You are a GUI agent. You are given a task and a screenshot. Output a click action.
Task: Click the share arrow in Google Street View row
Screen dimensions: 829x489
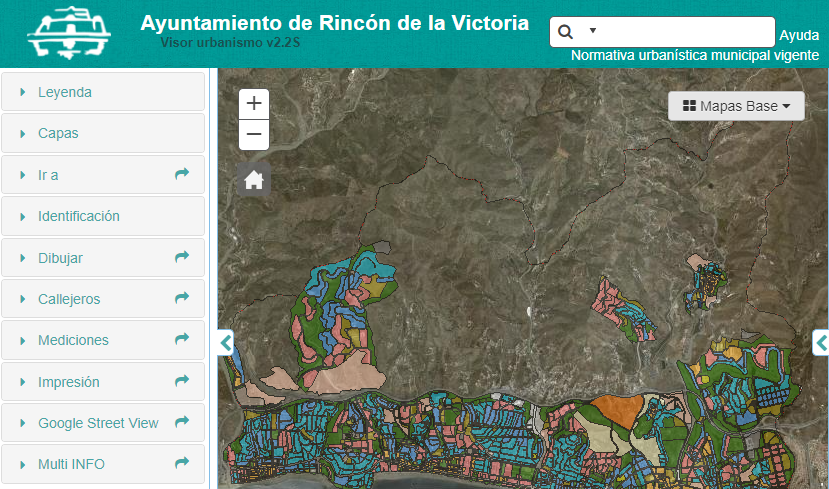182,421
